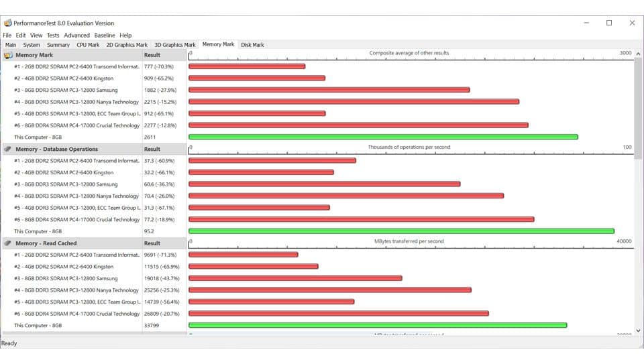
Task: Select the 25256 (-25.3%) result cell
Action: click(162, 290)
